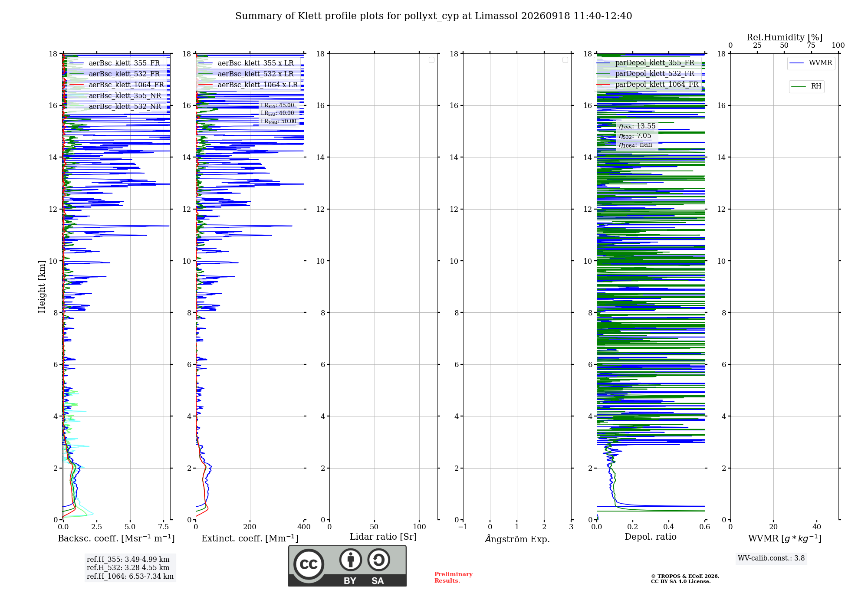Click the Creative Commons CC circle icon

[309, 564]
